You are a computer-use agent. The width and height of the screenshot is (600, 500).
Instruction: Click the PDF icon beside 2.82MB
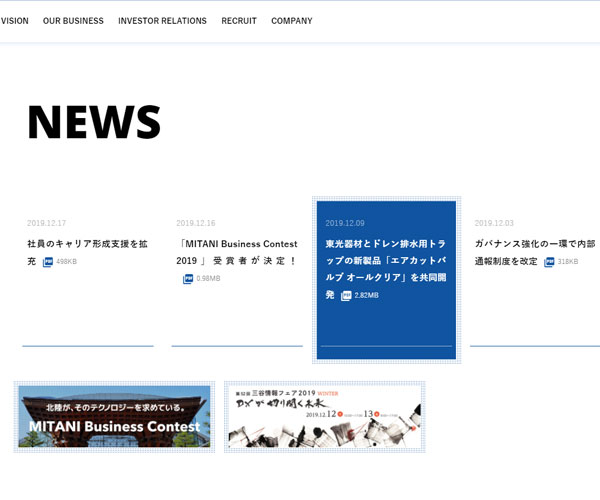pyautogui.click(x=346, y=296)
